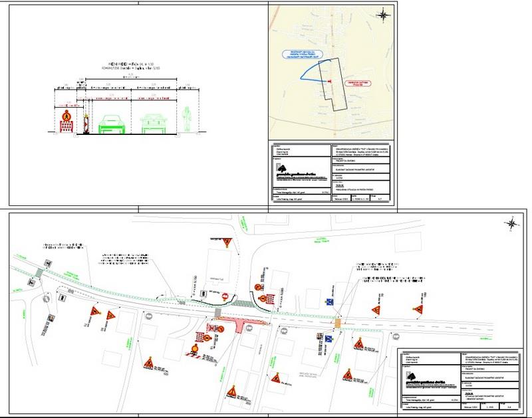Select the north arrow in the lower plan sheet
Viewport: 532px width, 418px height.
[x=511, y=225]
